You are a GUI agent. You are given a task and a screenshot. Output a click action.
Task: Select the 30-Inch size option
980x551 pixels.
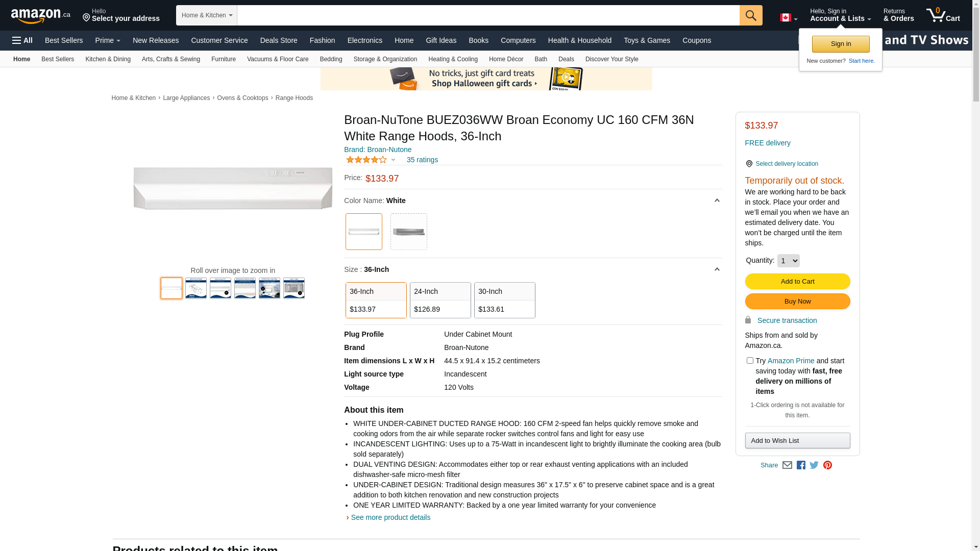[x=504, y=300]
